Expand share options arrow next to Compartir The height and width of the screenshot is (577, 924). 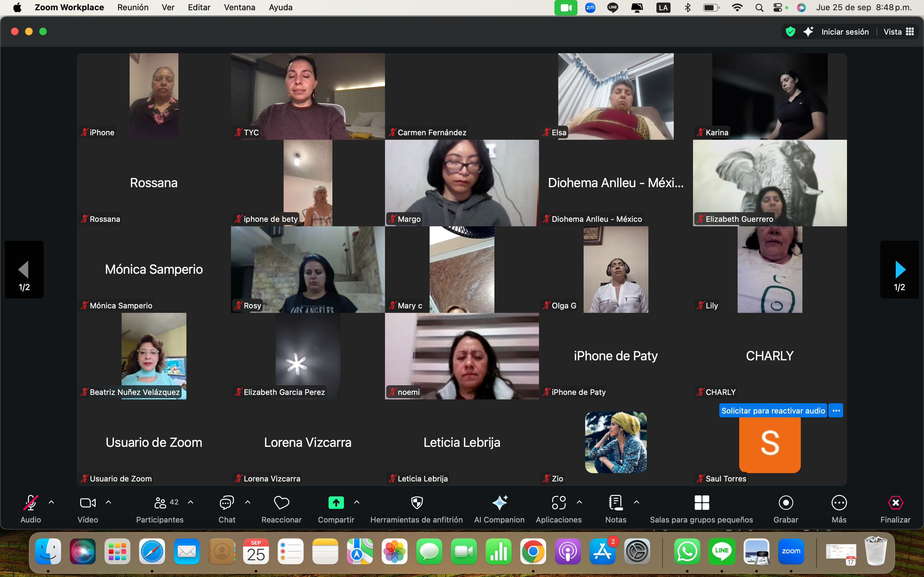[x=357, y=502]
